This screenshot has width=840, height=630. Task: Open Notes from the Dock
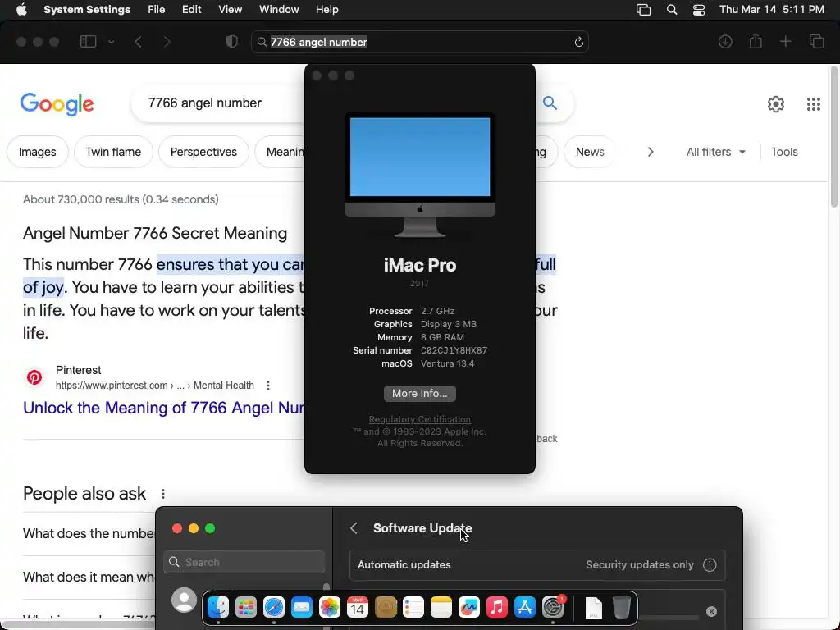point(441,608)
